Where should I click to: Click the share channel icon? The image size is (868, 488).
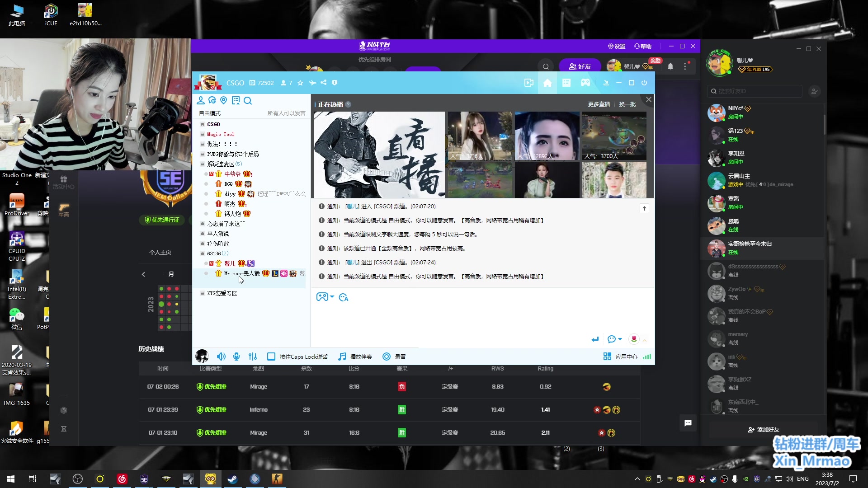pyautogui.click(x=323, y=83)
